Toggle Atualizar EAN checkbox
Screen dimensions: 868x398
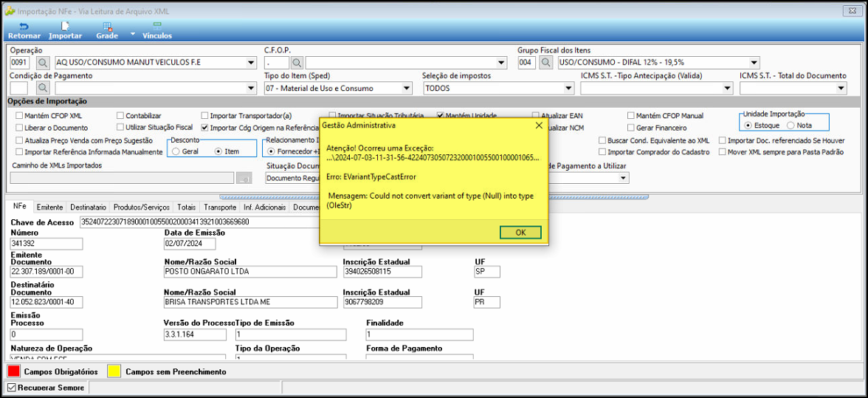[x=536, y=116]
